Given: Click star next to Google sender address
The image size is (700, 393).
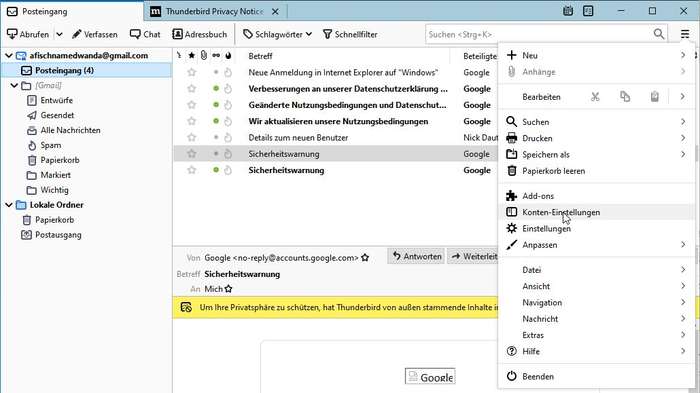Looking at the screenshot, I should 365,258.
